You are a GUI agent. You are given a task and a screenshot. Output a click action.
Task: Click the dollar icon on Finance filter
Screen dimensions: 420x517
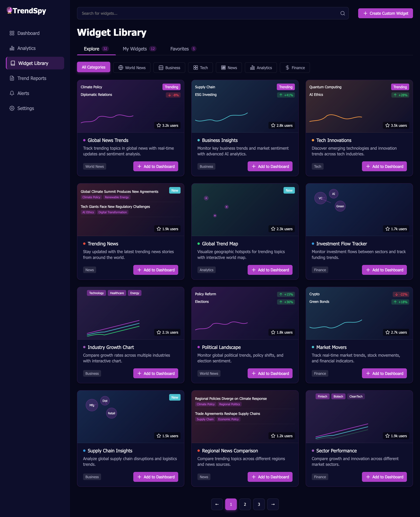(287, 68)
